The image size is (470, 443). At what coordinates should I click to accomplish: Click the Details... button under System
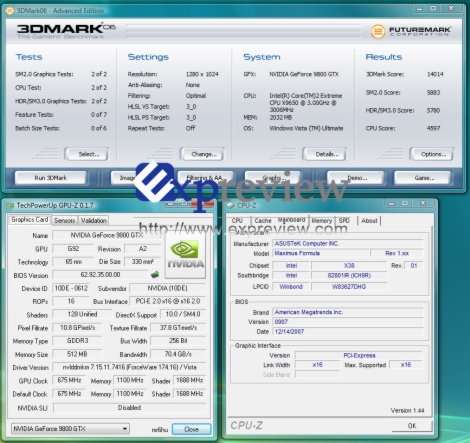pyautogui.click(x=325, y=154)
